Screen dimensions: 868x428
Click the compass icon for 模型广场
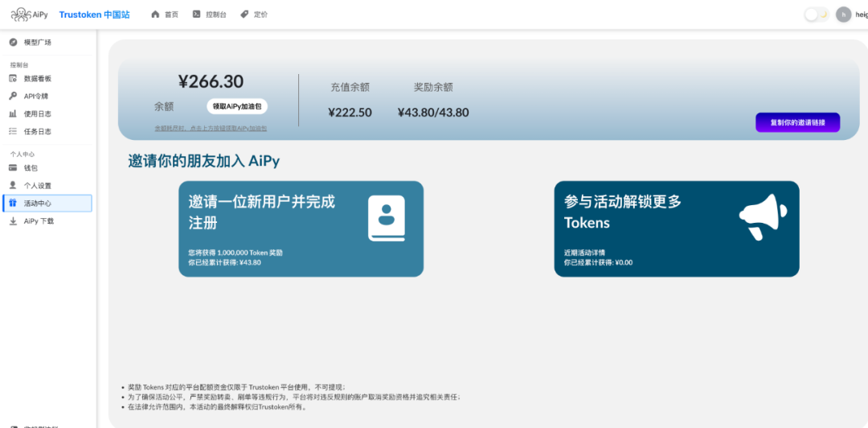click(13, 42)
